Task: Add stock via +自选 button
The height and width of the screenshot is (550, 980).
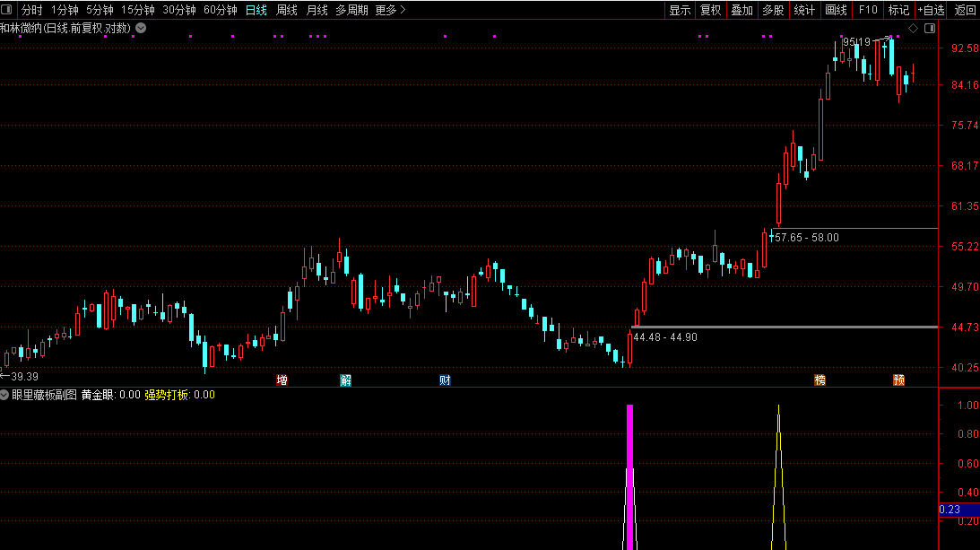Action: point(932,10)
